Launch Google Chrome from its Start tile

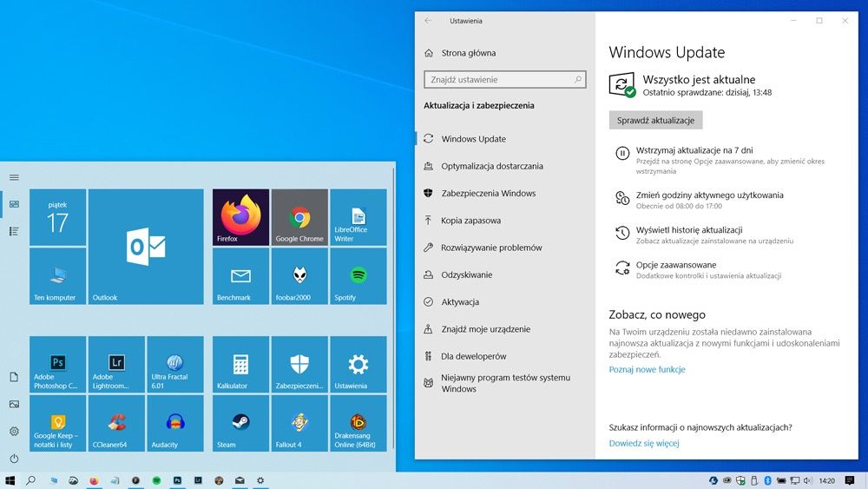point(299,217)
